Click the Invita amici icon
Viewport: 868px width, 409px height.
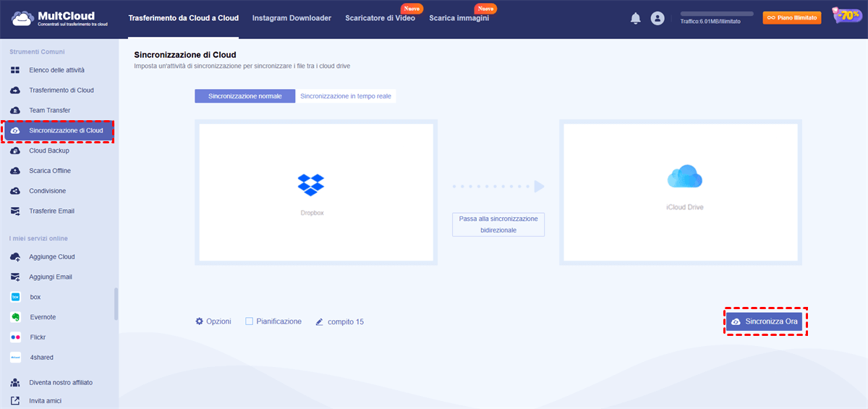(15, 400)
